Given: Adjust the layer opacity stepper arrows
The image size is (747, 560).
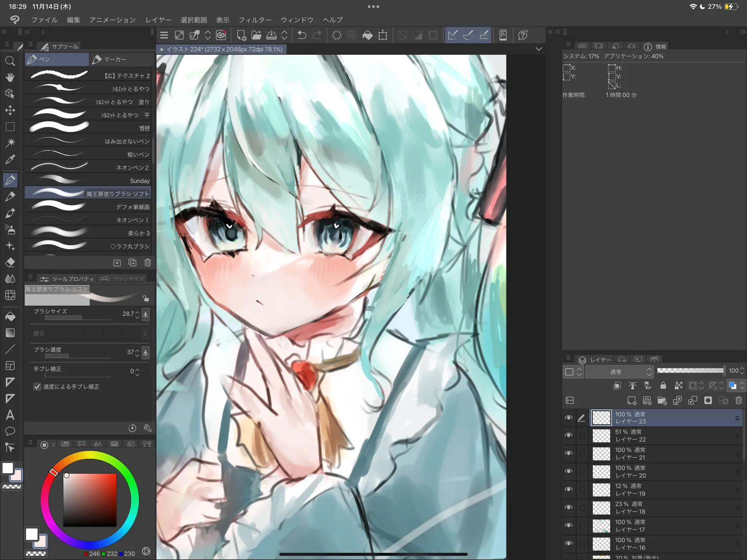Looking at the screenshot, I should pyautogui.click(x=742, y=371).
